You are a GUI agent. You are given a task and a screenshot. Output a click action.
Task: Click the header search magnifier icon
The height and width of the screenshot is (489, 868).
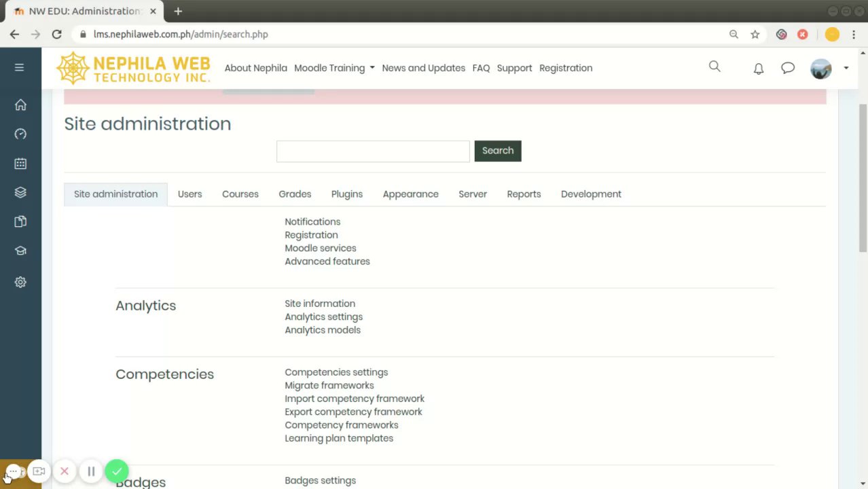pyautogui.click(x=715, y=66)
